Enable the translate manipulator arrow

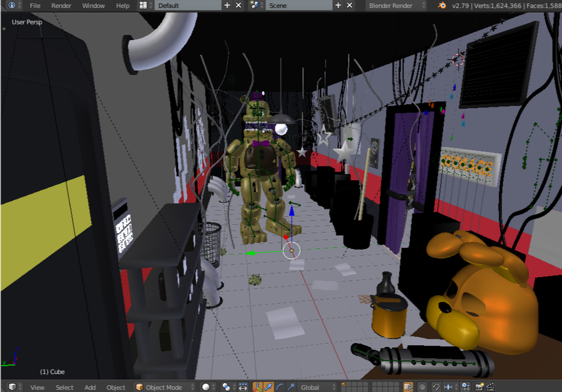coord(269,387)
